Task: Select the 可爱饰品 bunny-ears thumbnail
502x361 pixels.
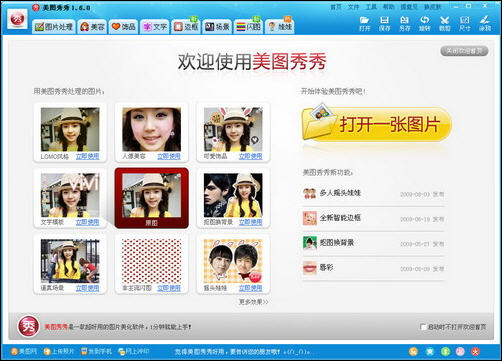Action: 233,129
